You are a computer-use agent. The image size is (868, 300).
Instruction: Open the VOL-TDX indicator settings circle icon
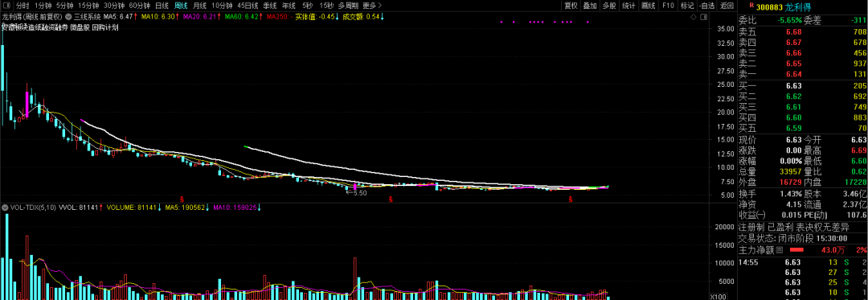(6, 223)
